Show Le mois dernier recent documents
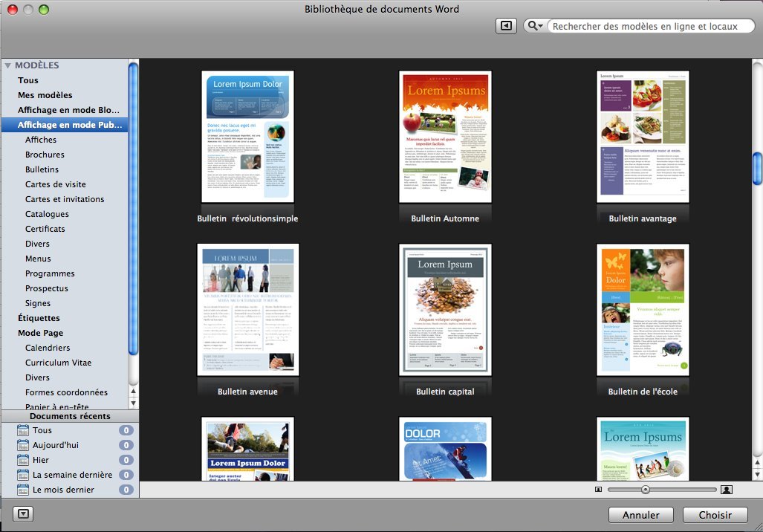 (x=63, y=490)
